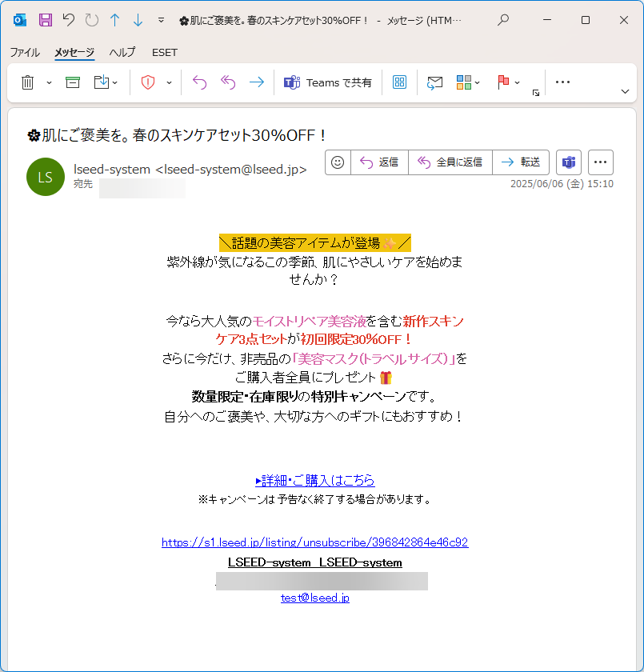Open the unsubscribe link in the email
The width and height of the screenshot is (644, 672).
[315, 542]
